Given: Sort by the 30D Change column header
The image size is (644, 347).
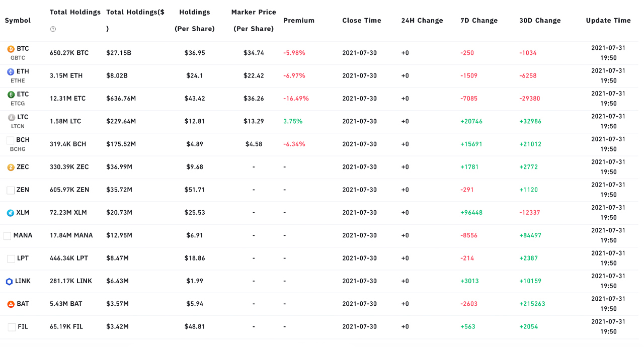Looking at the screenshot, I should coord(540,21).
